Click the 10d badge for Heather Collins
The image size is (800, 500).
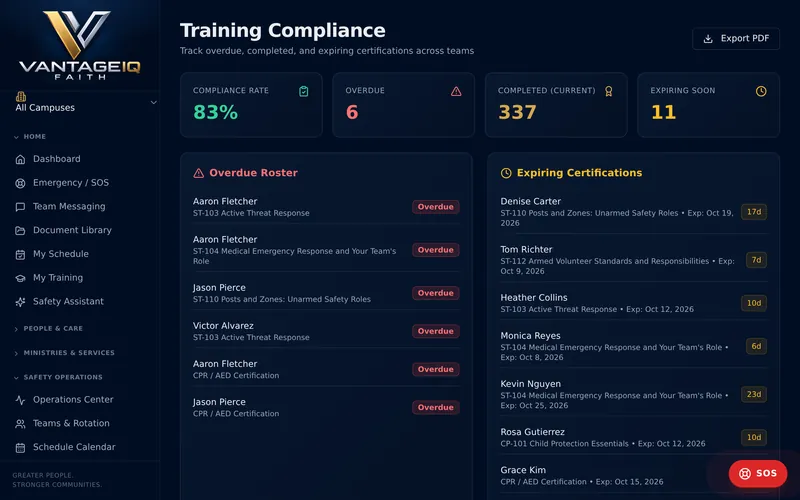tap(754, 304)
